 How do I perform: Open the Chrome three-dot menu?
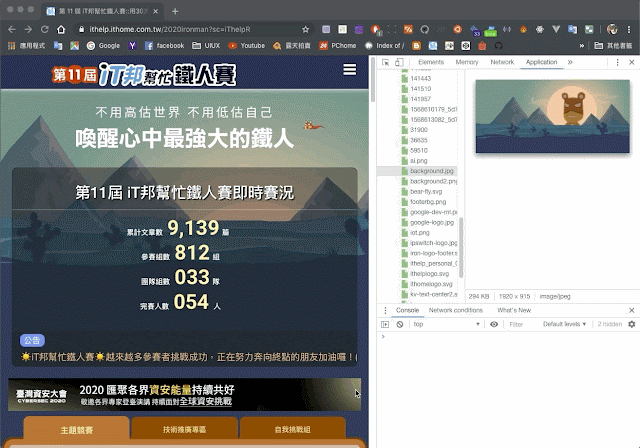pyautogui.click(x=629, y=29)
